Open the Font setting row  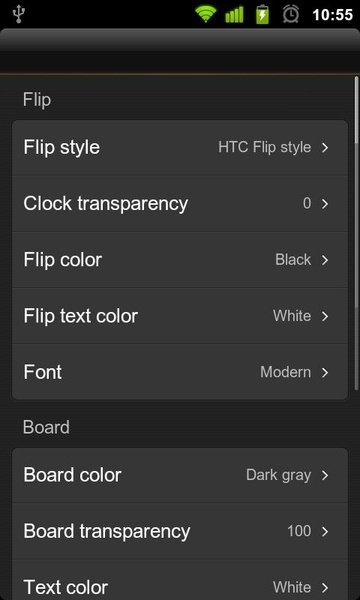tap(180, 372)
